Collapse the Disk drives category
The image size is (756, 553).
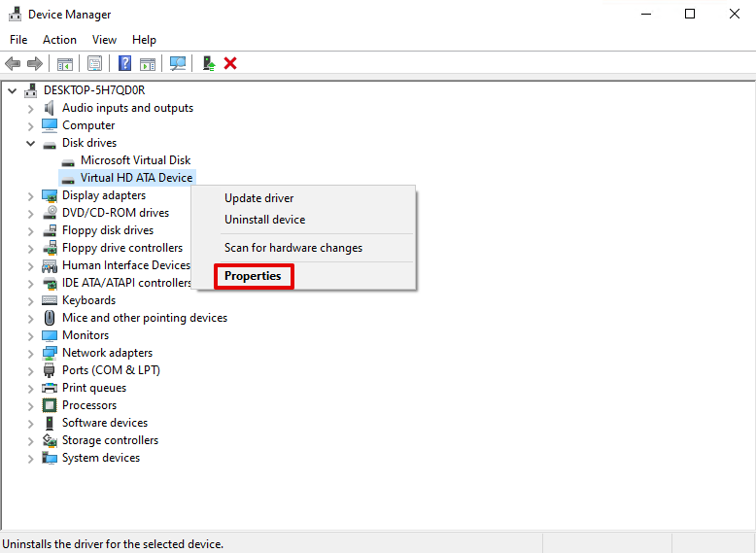coord(30,143)
